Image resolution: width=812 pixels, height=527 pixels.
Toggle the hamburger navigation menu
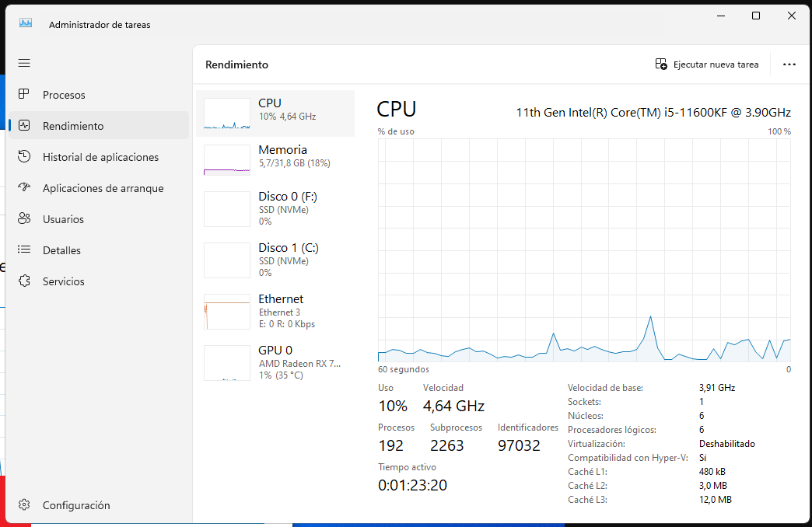click(24, 63)
